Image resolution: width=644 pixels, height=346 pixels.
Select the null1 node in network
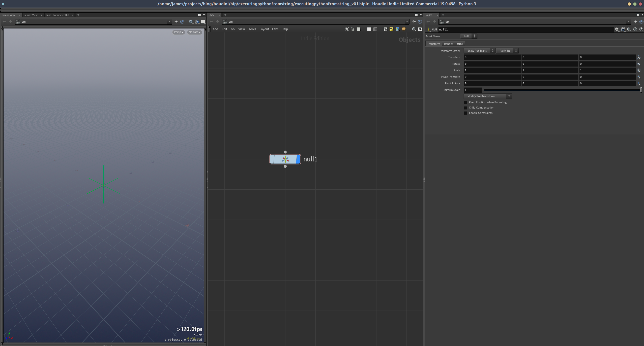285,159
